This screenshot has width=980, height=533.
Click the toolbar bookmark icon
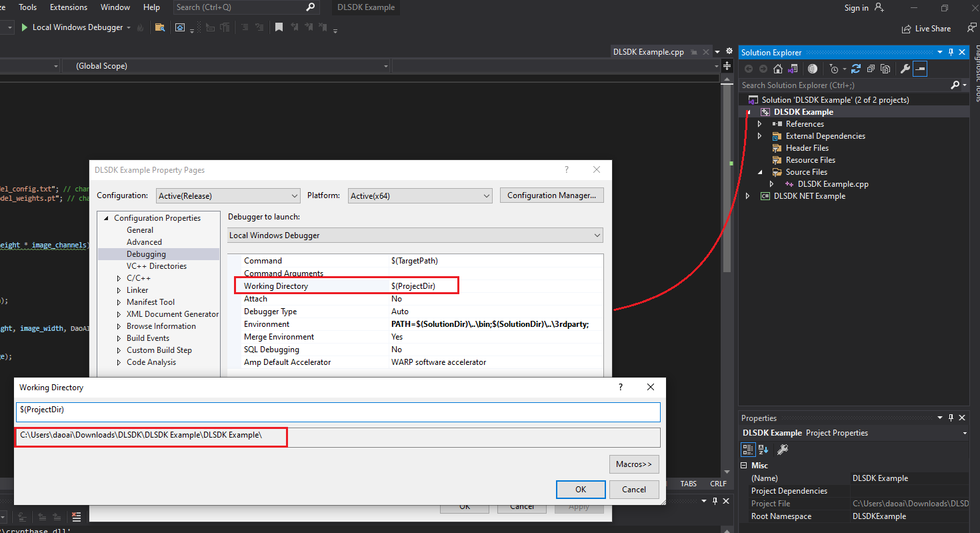tap(279, 27)
